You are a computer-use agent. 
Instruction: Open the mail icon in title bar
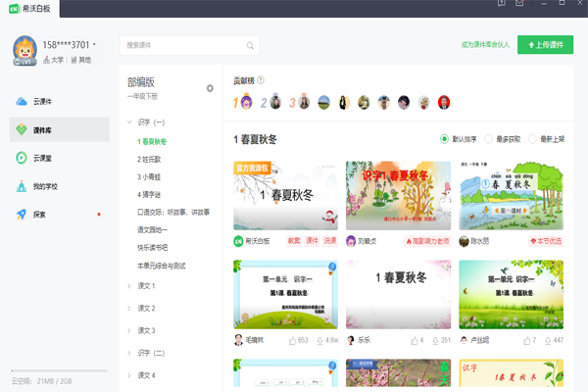point(519,3)
